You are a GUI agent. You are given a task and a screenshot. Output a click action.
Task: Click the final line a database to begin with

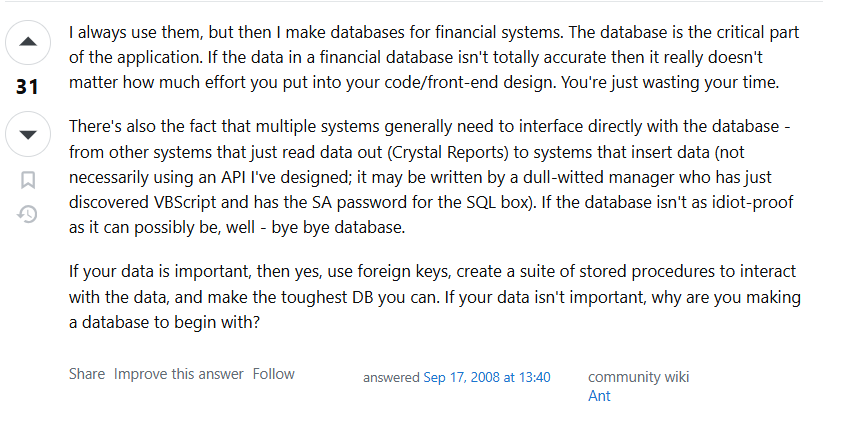[165, 322]
